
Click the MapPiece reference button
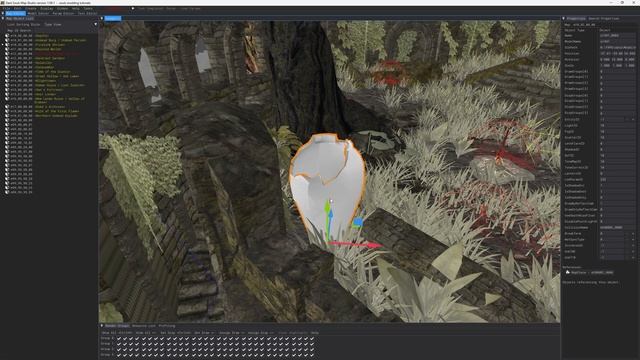tap(592, 273)
